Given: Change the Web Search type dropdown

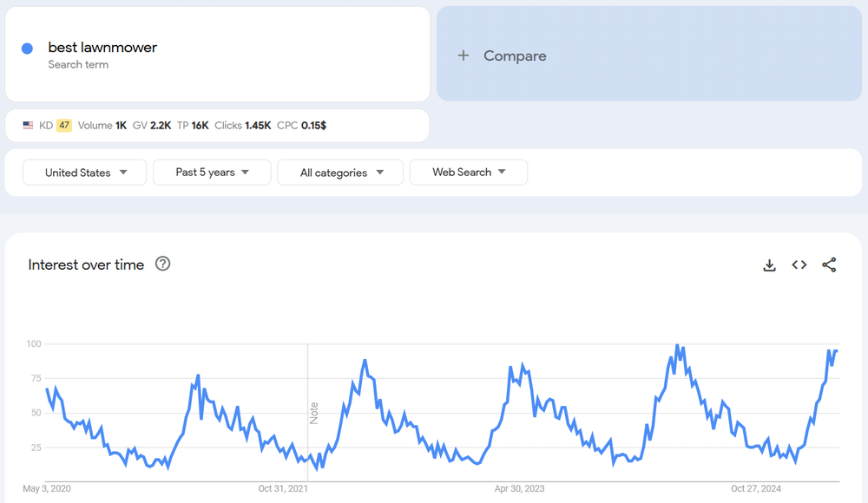Looking at the screenshot, I should click(x=468, y=173).
